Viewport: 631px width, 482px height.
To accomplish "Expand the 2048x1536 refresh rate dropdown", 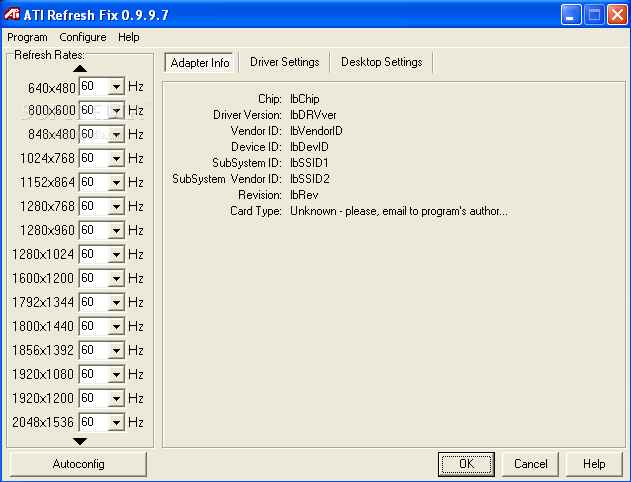I will point(116,422).
